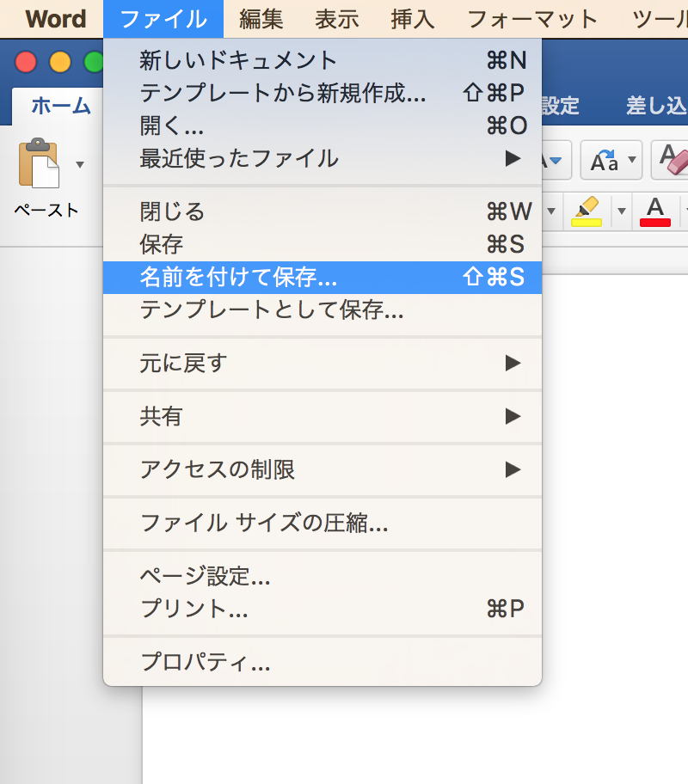688x784 pixels.
Task: Click the clear formatting eraser icon
Action: coord(671,160)
